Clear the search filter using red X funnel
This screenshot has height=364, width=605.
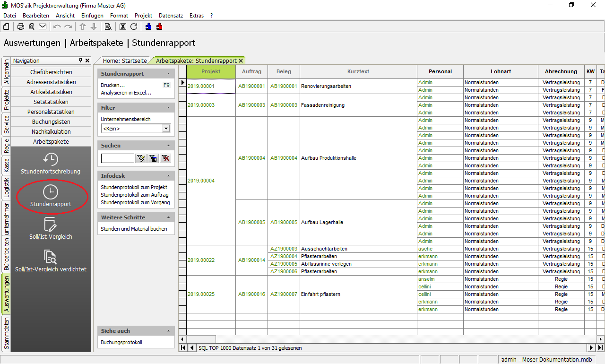(165, 158)
